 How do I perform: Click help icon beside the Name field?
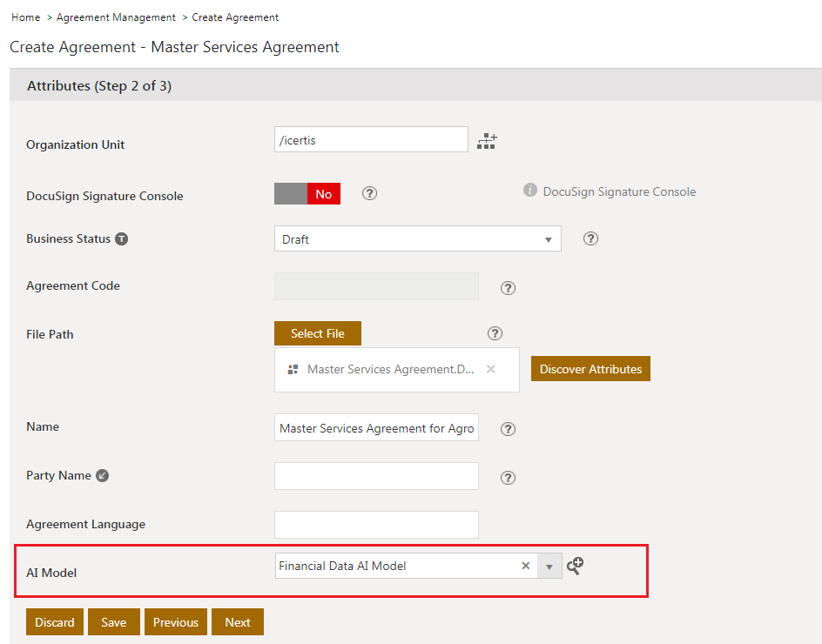click(509, 428)
